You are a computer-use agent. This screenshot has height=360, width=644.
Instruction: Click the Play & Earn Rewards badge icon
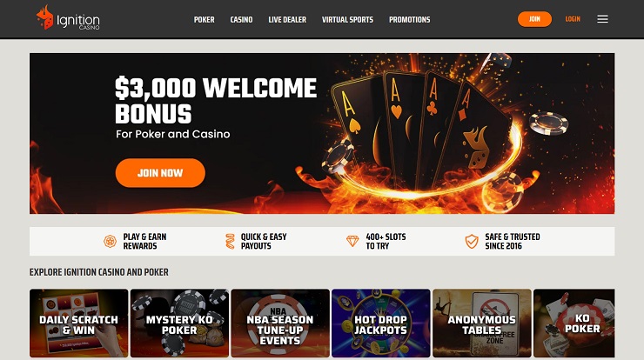click(x=110, y=242)
